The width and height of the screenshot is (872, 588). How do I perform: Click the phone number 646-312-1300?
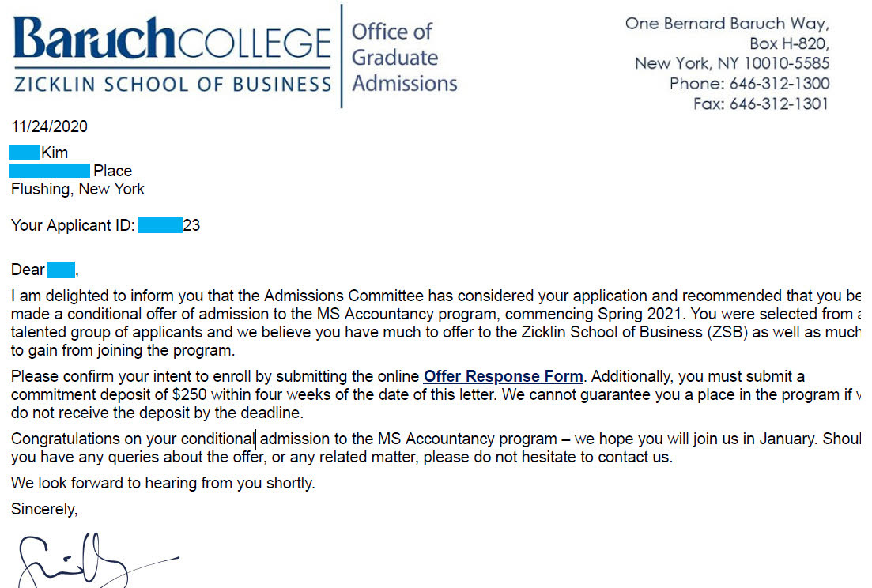(x=779, y=84)
